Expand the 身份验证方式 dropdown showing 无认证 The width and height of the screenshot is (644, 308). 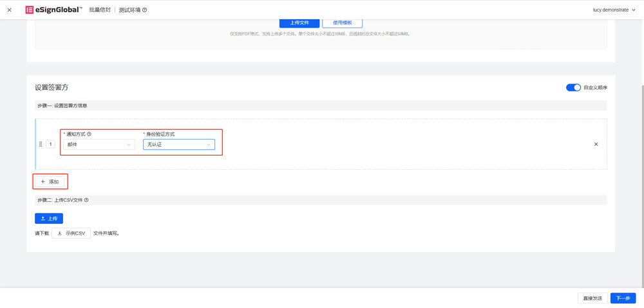coord(178,145)
